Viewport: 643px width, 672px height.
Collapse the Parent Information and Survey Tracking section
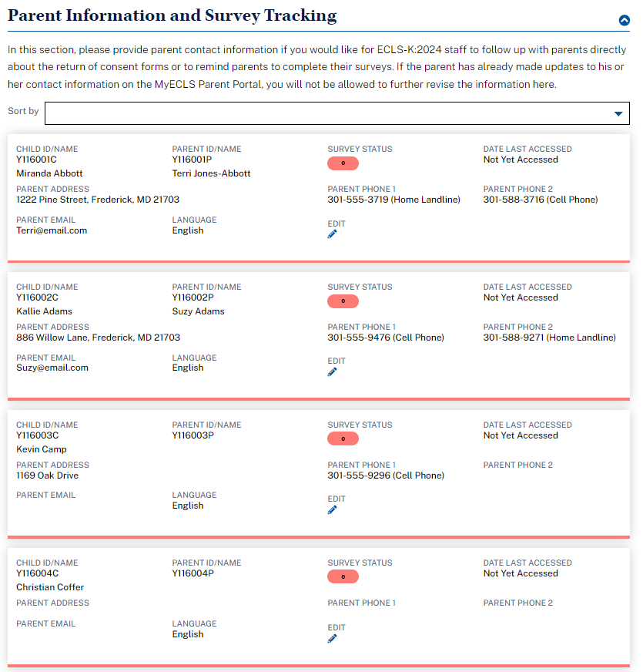[625, 21]
